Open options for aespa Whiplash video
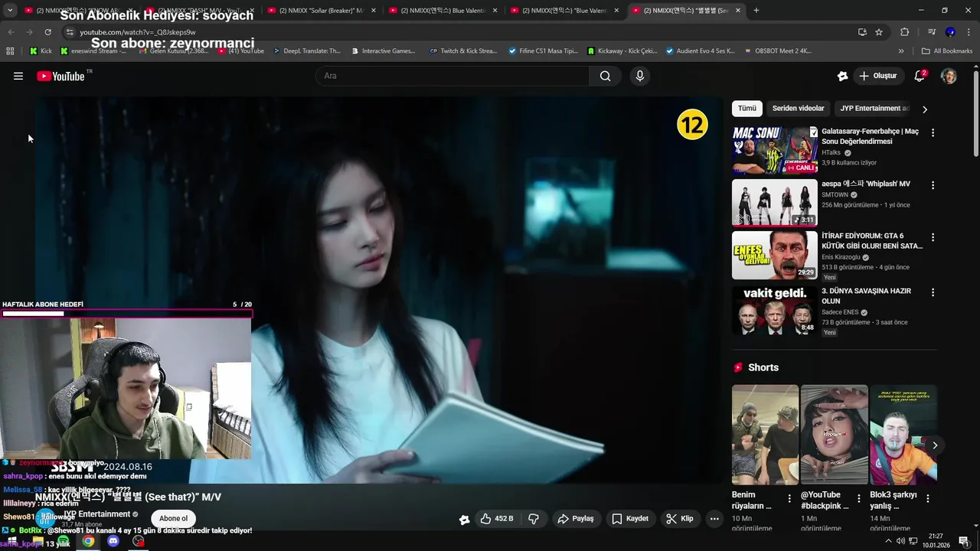 tap(933, 185)
